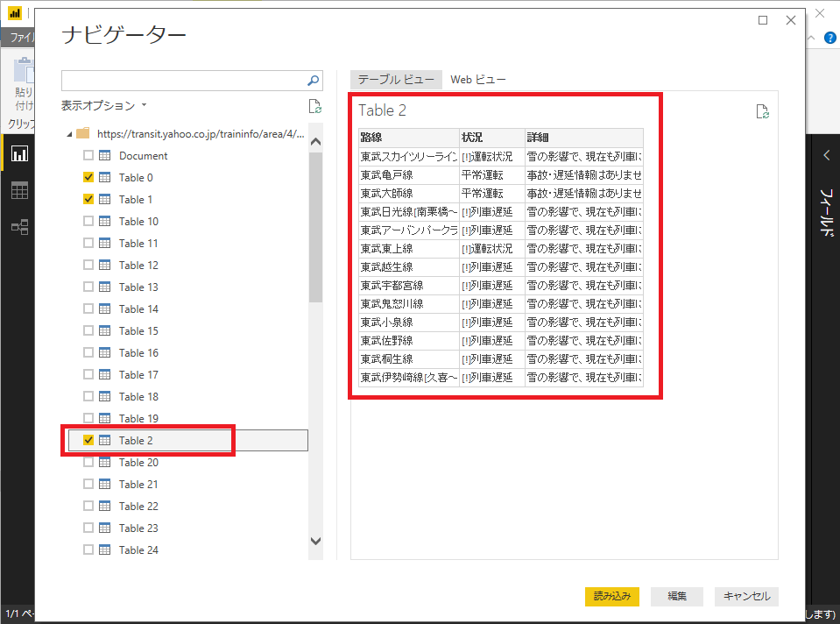Click the table icon next to Document

[x=105, y=155]
